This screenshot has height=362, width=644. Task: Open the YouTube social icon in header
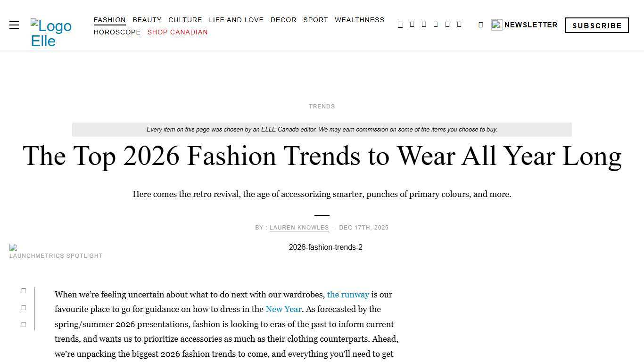point(447,25)
